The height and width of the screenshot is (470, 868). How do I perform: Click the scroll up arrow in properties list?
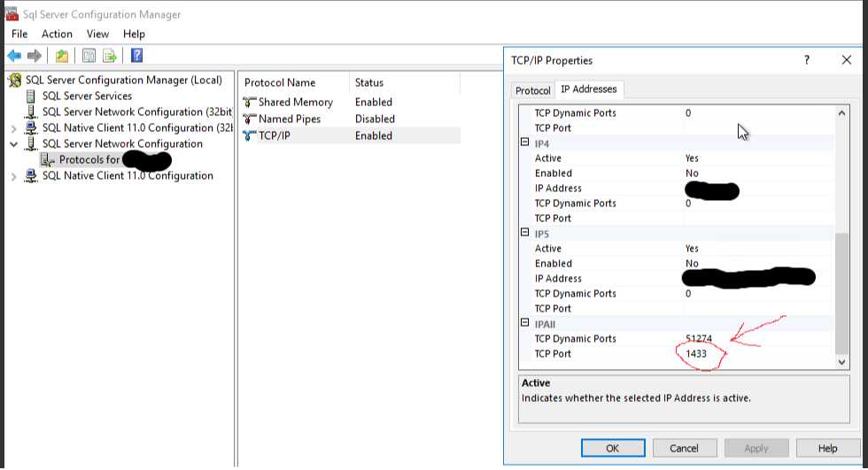point(841,112)
